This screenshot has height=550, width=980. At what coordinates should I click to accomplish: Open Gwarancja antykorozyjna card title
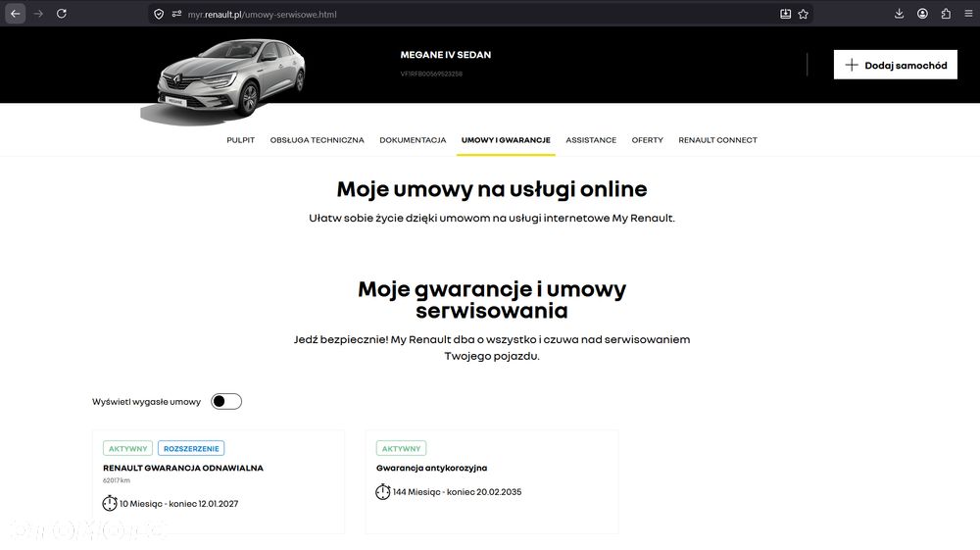point(431,468)
